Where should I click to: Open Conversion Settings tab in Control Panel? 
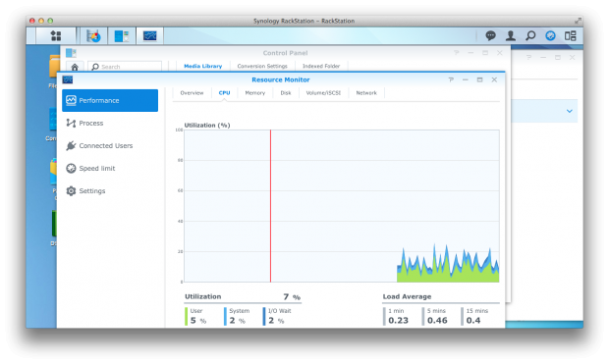(262, 66)
